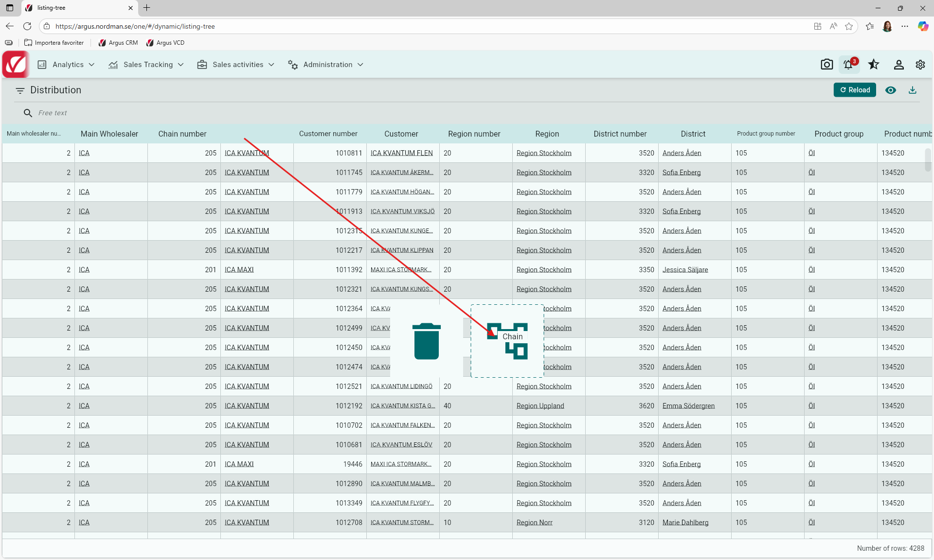Click the Argus logo home icon
The image size is (934, 560).
pos(16,65)
